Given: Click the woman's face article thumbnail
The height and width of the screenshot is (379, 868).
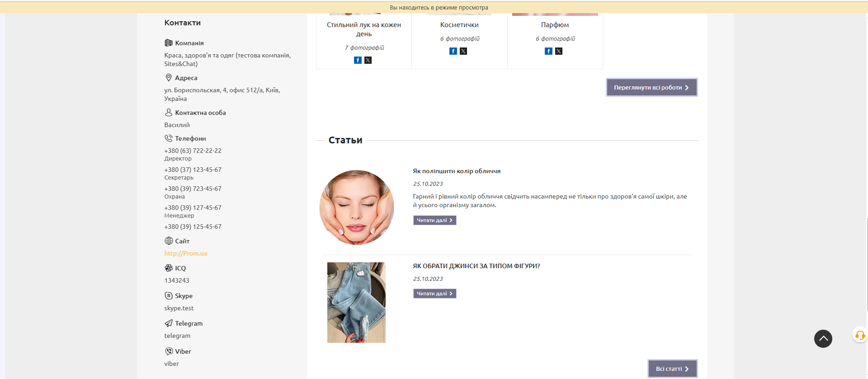Looking at the screenshot, I should (x=356, y=207).
